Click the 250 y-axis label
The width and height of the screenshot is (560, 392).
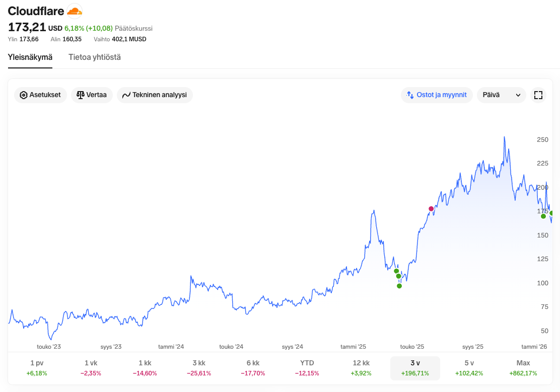[542, 139]
